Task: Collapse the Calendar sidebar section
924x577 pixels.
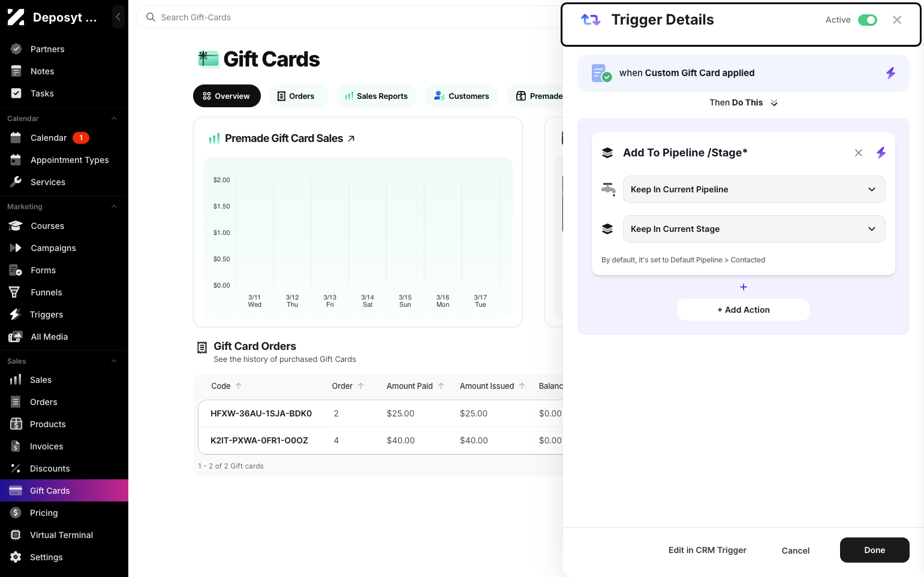Action: point(114,119)
